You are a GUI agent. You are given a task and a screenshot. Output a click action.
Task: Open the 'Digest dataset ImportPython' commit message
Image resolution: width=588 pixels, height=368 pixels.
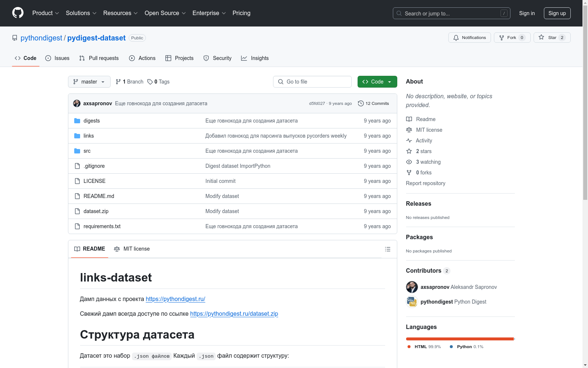pos(238,166)
